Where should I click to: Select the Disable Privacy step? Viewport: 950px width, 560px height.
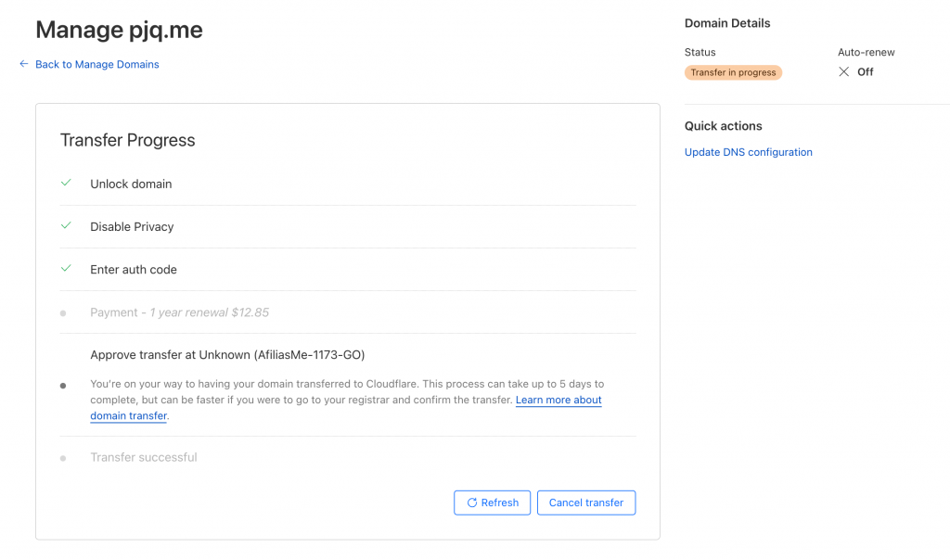coord(132,226)
